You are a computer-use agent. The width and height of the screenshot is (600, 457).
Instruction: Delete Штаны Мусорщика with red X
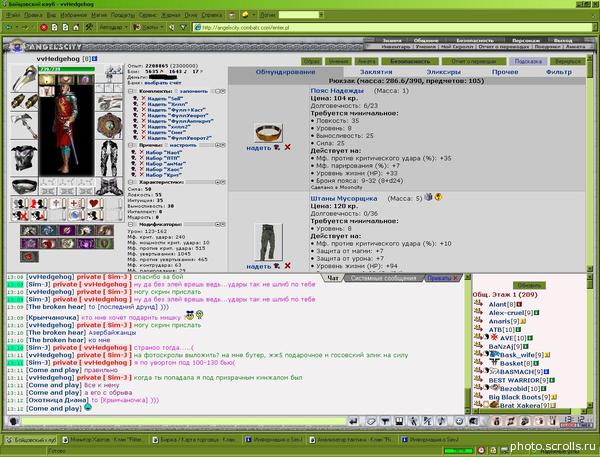287,265
